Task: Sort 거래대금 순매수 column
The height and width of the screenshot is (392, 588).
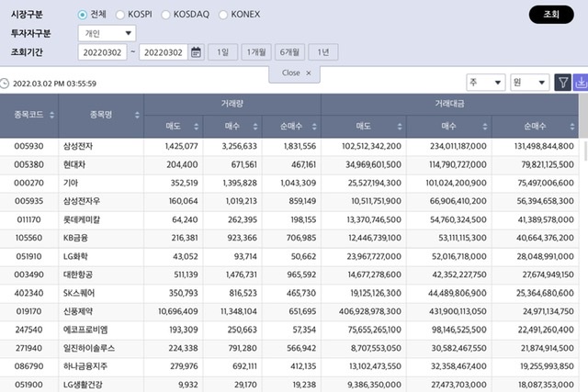Action: coord(573,127)
